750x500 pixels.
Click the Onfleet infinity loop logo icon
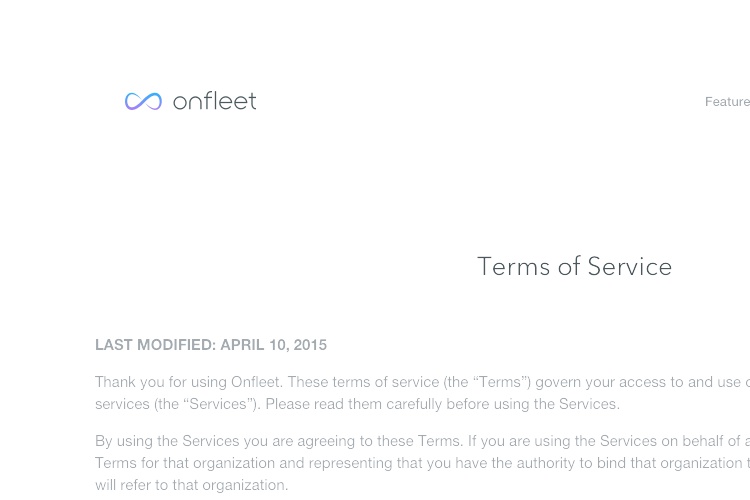pyautogui.click(x=143, y=101)
